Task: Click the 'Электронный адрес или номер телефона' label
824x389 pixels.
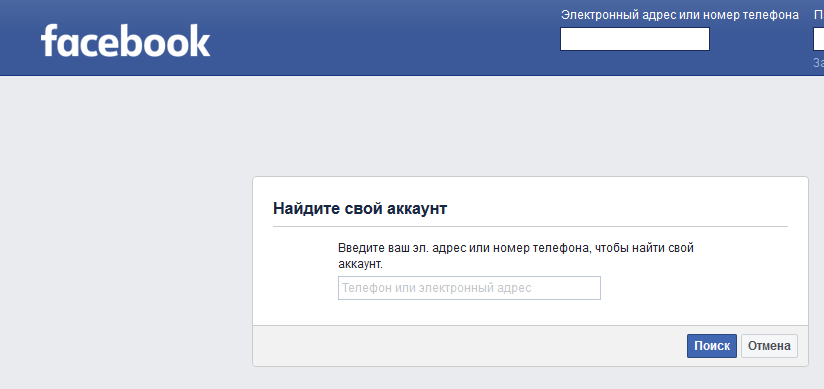Action: [680, 15]
